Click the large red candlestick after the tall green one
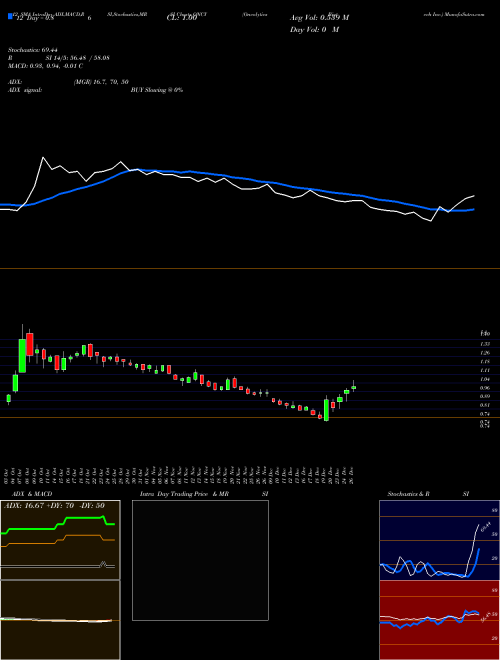Screen dimensions: 500x660 [29, 344]
